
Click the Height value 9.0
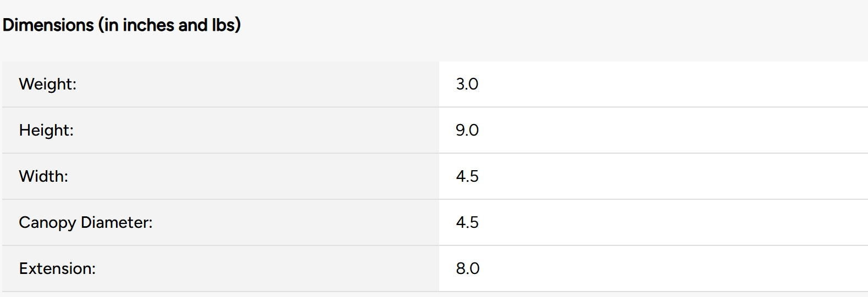467,130
